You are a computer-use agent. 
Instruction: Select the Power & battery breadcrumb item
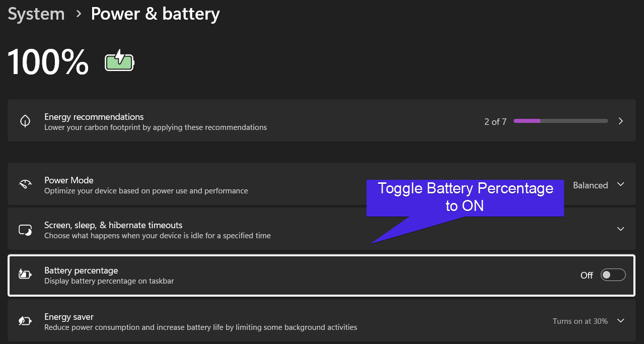click(x=155, y=14)
